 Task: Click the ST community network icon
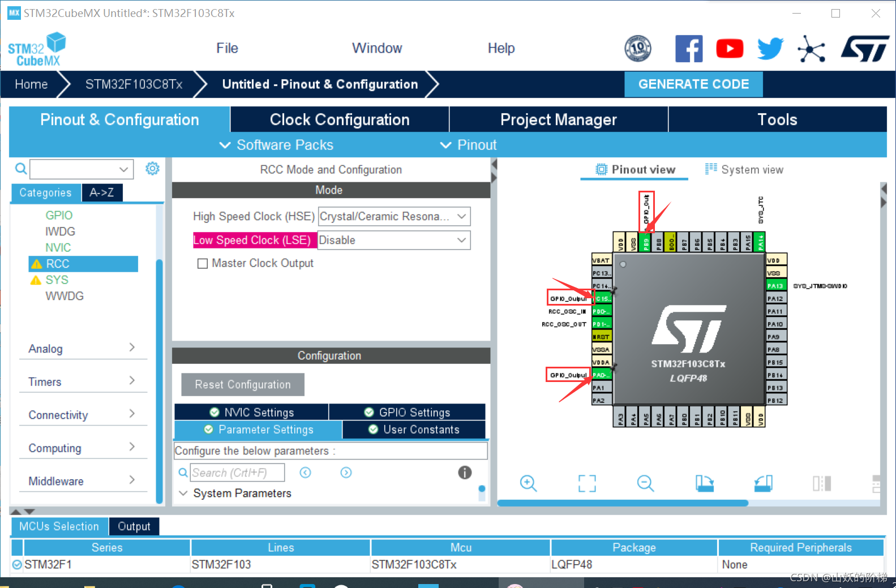click(x=811, y=49)
